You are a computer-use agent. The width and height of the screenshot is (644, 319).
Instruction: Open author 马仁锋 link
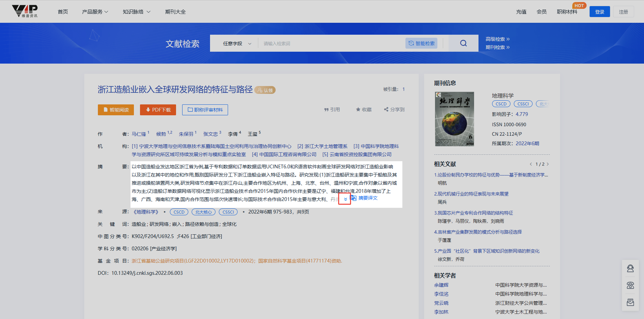(x=139, y=134)
